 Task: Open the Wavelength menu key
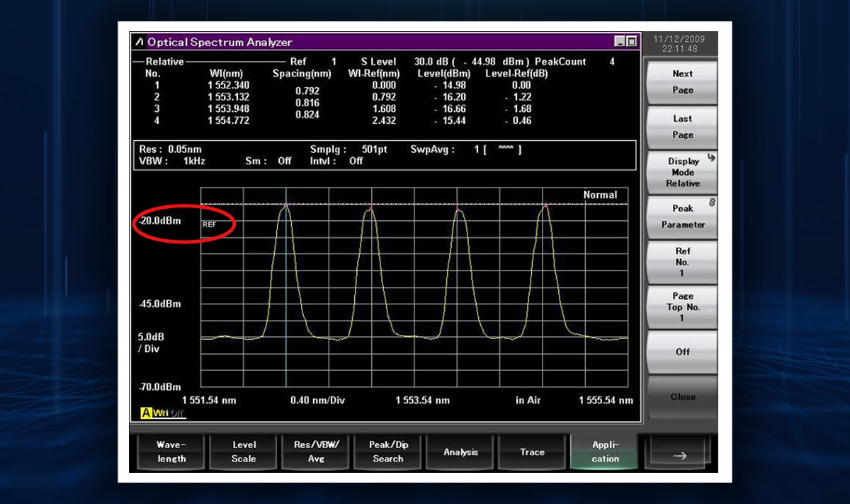(171, 452)
